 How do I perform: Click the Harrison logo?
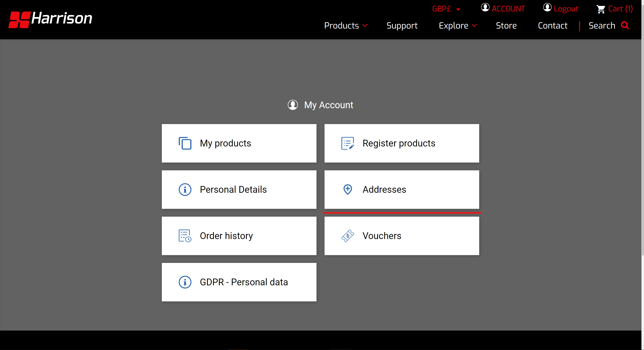[50, 19]
